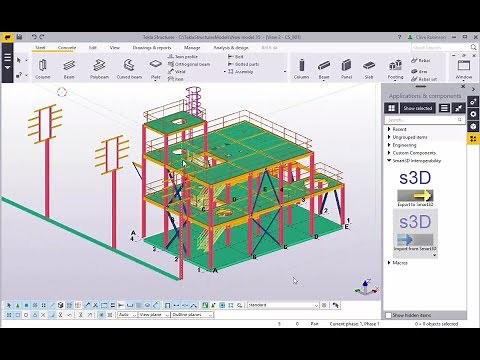Close the Applications & components panel

(x=463, y=86)
